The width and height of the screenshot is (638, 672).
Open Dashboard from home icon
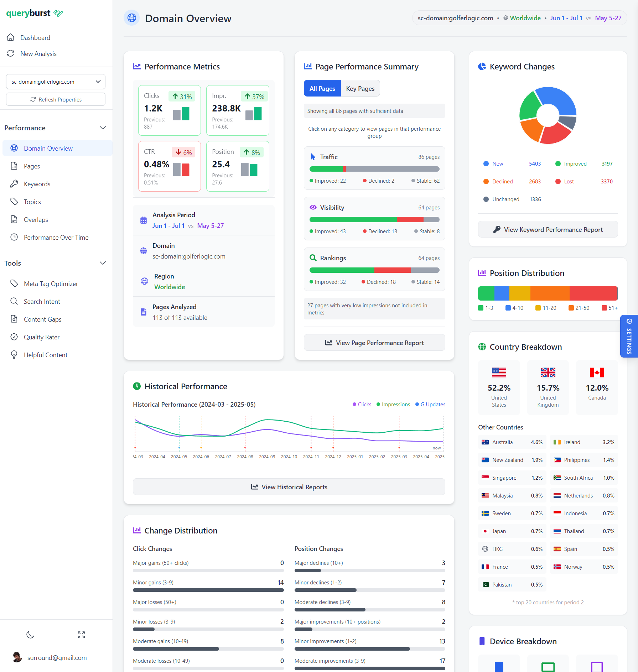[x=11, y=37]
